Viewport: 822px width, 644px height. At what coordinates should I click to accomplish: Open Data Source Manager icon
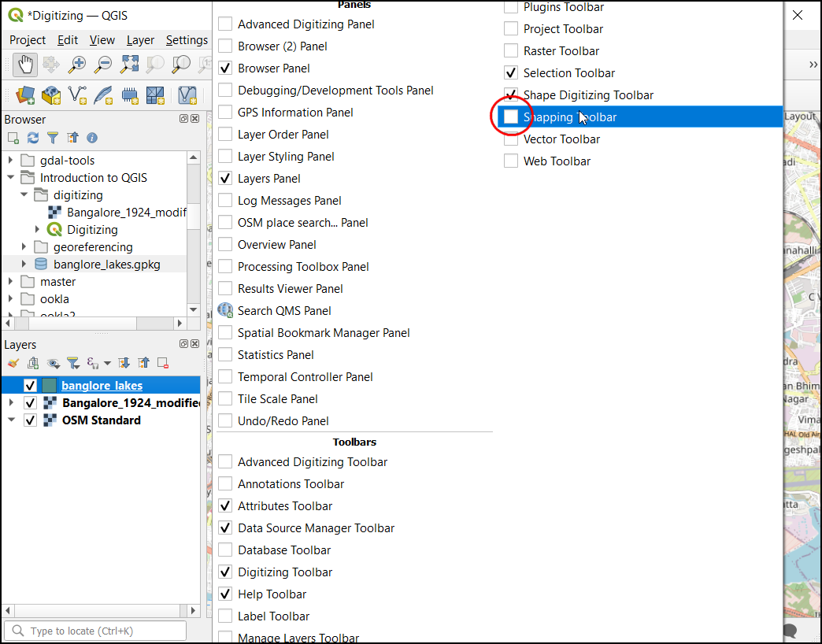(25, 95)
